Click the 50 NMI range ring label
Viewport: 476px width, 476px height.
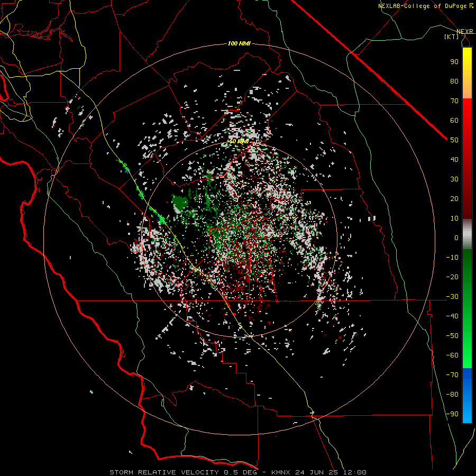pyautogui.click(x=239, y=141)
